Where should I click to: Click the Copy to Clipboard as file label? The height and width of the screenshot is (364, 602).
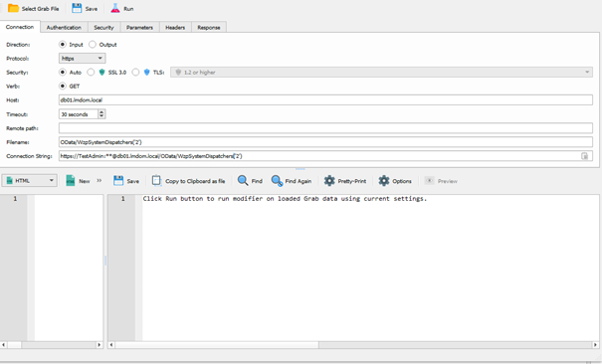(195, 181)
